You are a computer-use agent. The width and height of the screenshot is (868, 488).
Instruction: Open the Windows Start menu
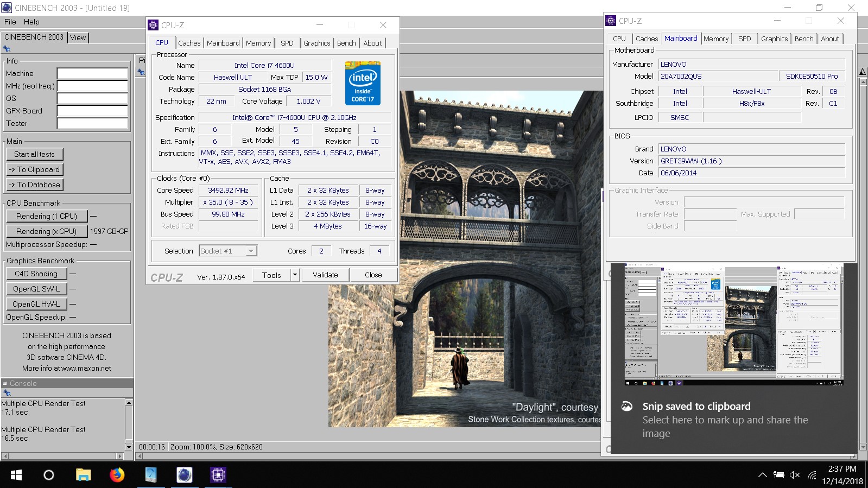point(16,475)
